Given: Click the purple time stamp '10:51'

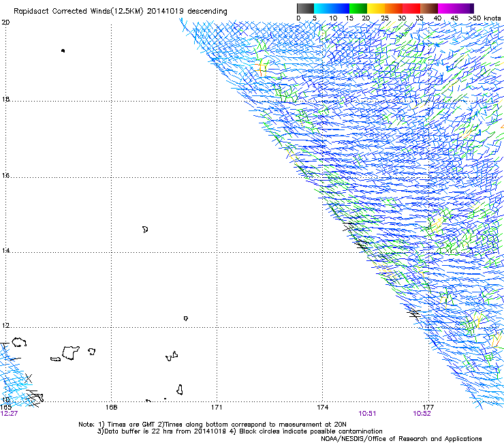Looking at the screenshot, I should pyautogui.click(x=367, y=414).
